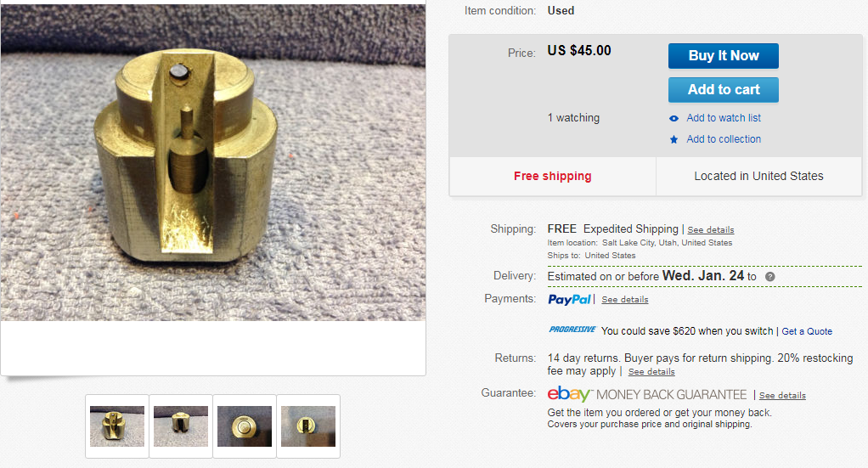The height and width of the screenshot is (468, 868).
Task: Open payments See details link
Action: (x=625, y=300)
